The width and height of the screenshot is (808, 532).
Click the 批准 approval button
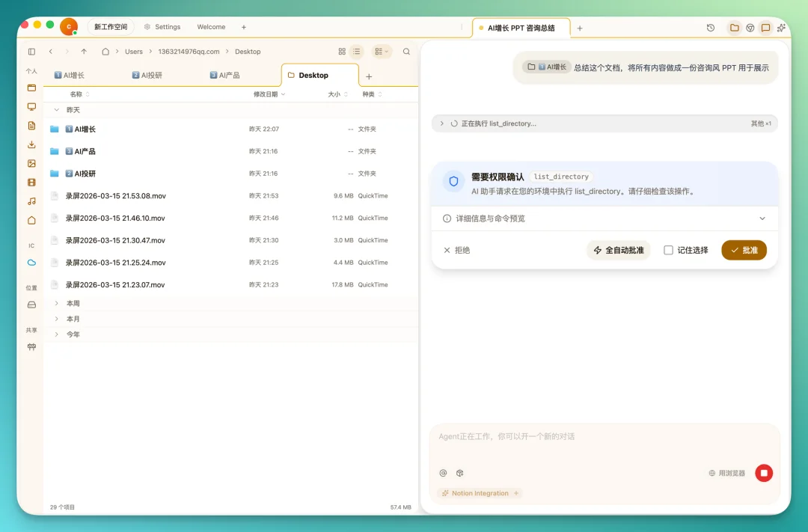(x=744, y=250)
